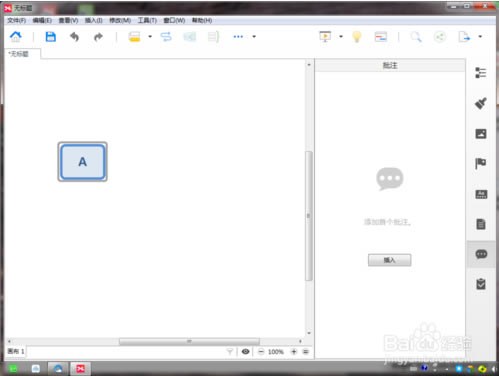Click the scroll down arrow of canvas
The width and height of the screenshot is (499, 376).
pos(309,333)
